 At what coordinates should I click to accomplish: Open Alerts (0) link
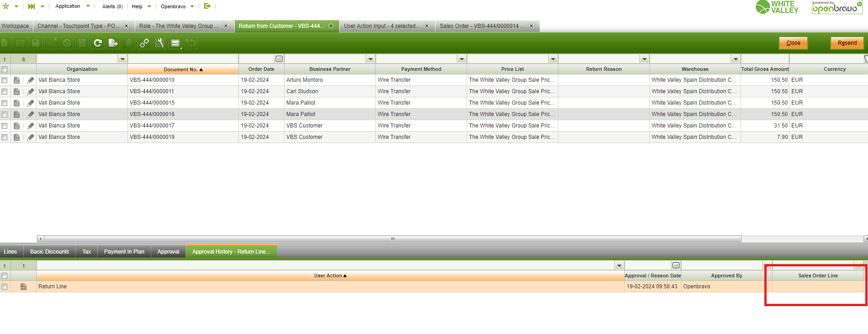pyautogui.click(x=112, y=6)
